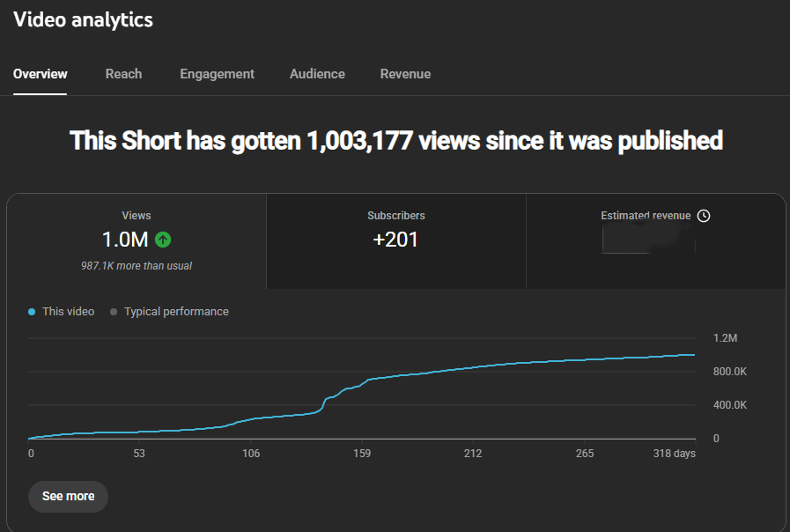Switch to the Overview tab
790x532 pixels.
click(40, 74)
